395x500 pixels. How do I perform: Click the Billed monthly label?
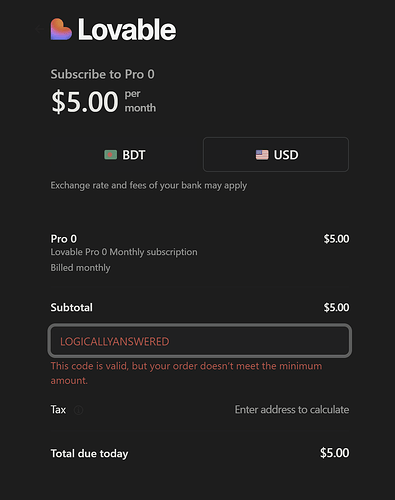pos(80,268)
